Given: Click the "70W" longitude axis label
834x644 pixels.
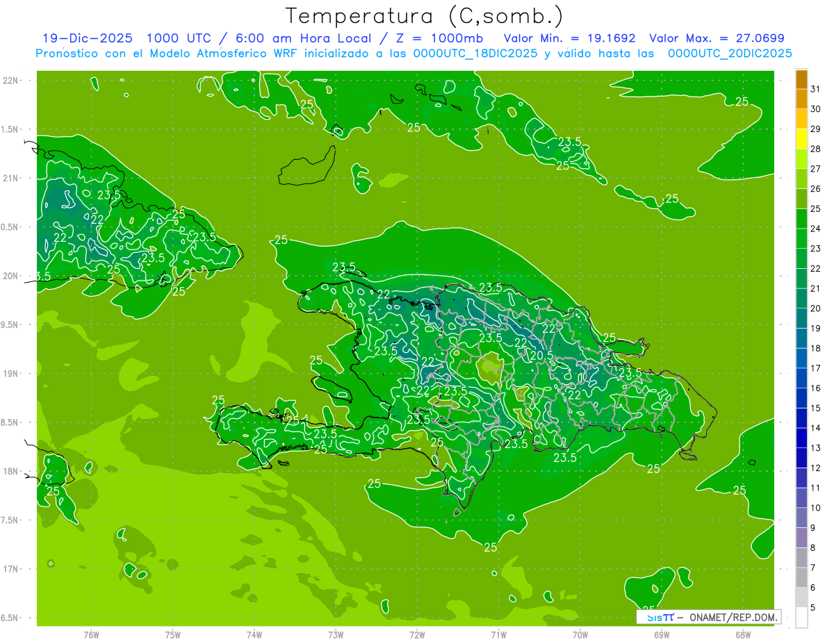Looking at the screenshot, I should pyautogui.click(x=580, y=634).
